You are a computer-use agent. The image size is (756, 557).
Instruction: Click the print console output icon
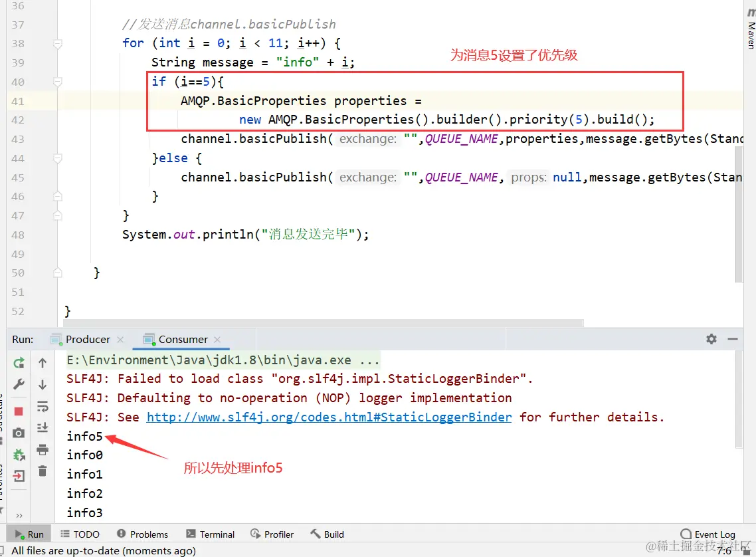point(43,450)
